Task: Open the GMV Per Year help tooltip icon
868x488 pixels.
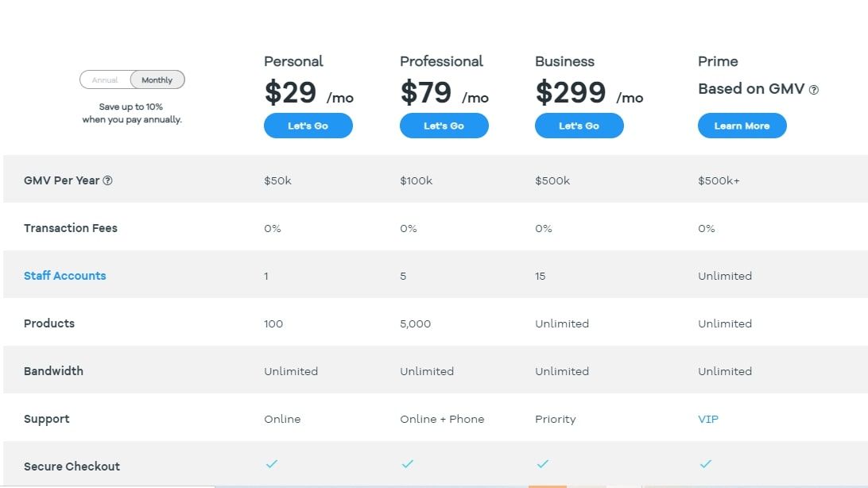Action: tap(108, 180)
